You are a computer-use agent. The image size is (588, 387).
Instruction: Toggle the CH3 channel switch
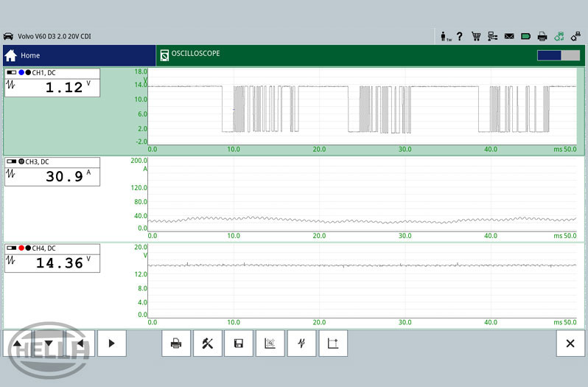(x=12, y=161)
